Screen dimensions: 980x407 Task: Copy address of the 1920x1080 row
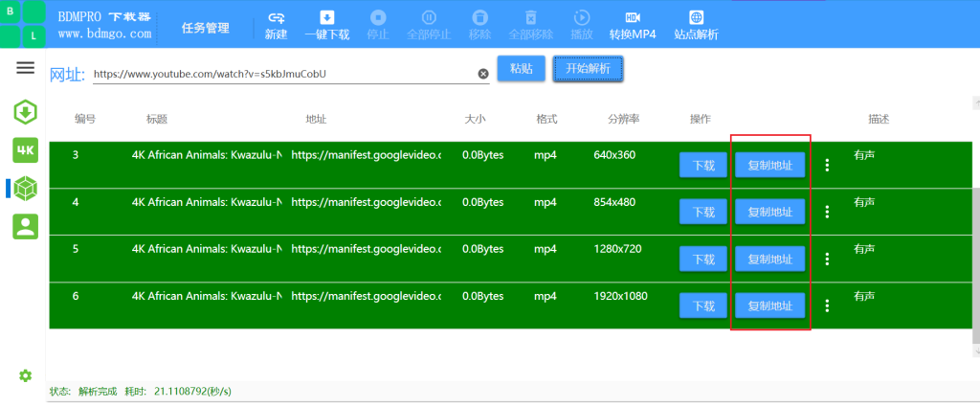click(x=770, y=305)
